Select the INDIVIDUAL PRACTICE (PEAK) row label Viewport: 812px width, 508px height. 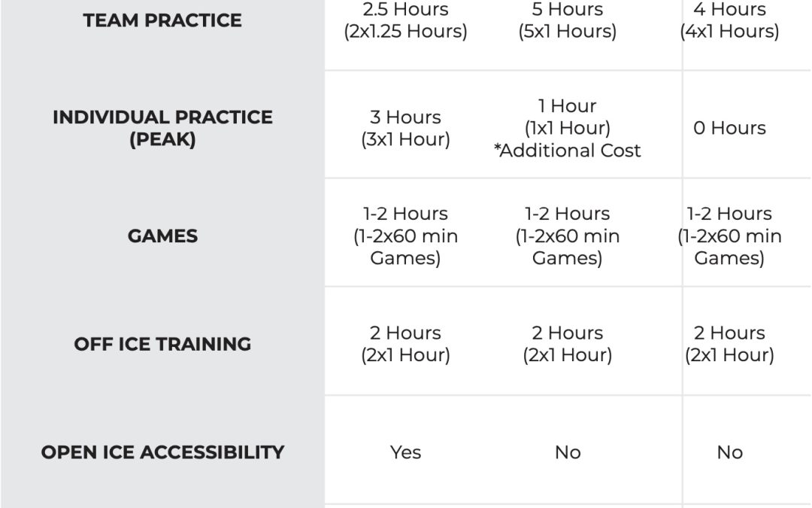tap(162, 128)
